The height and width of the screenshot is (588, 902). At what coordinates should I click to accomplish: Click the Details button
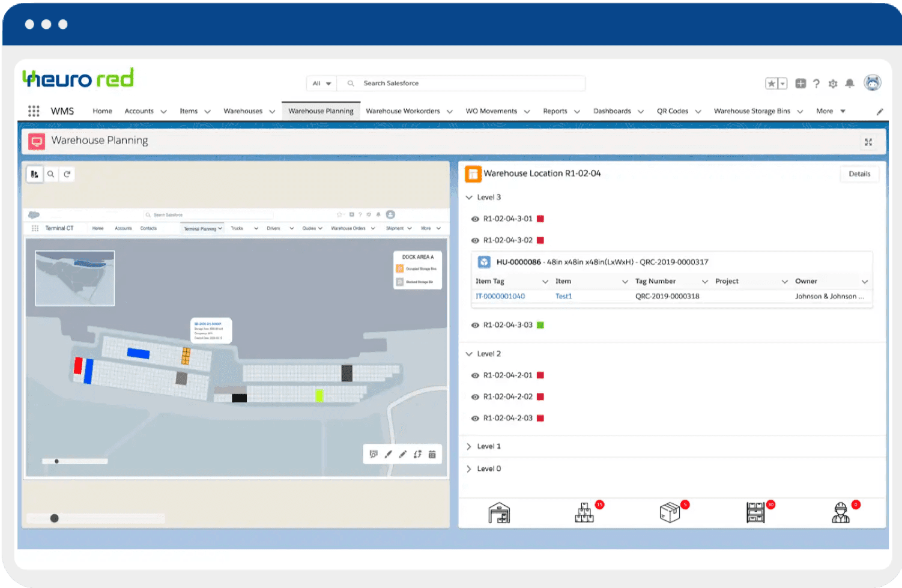tap(859, 174)
